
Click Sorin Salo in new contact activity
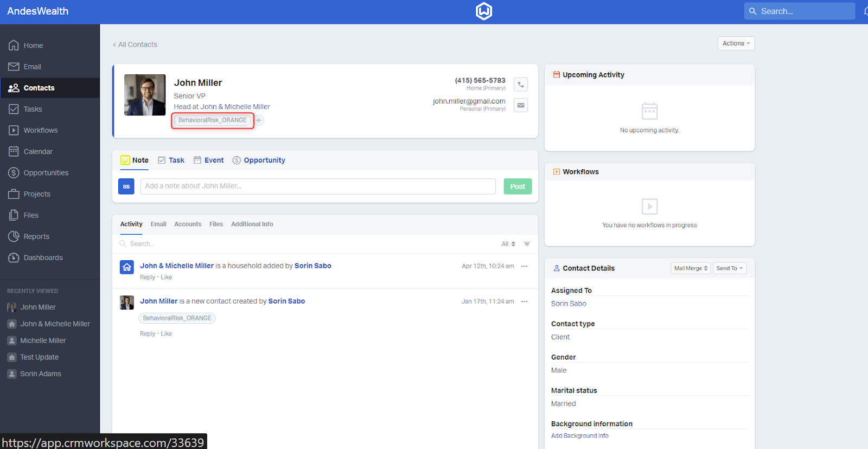[286, 301]
